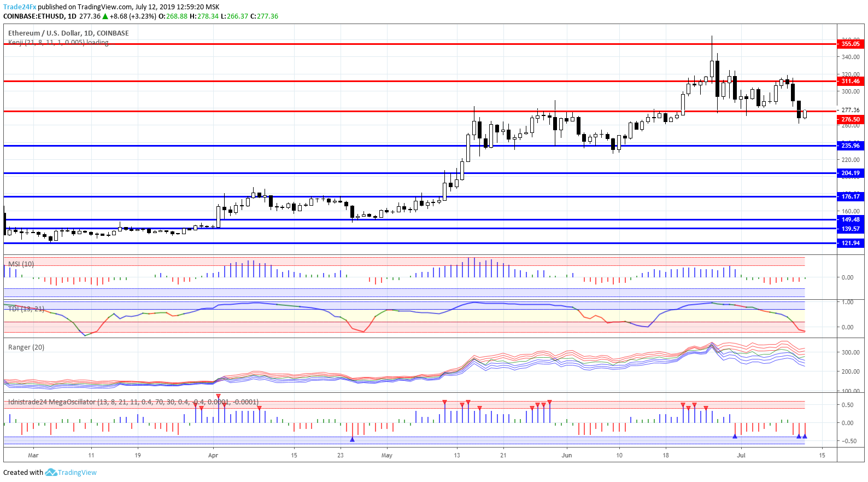Click the Mar date on time axis
The width and height of the screenshot is (868, 482).
(x=33, y=455)
